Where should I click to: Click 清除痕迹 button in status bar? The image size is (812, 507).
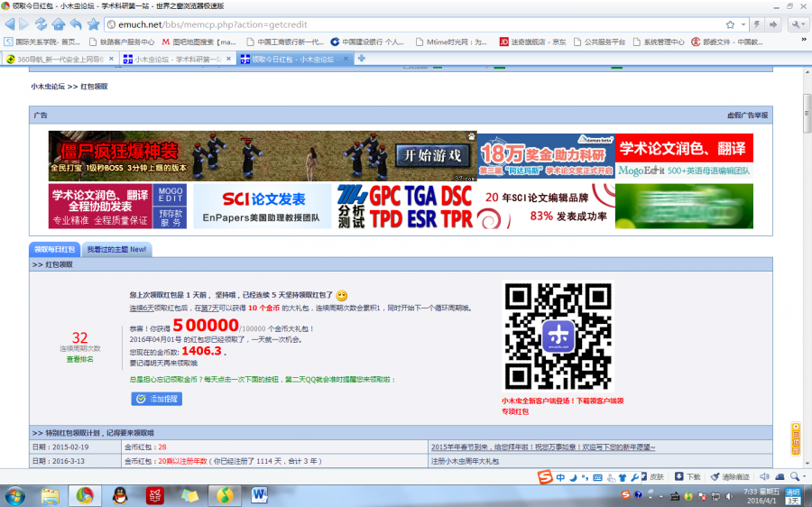[730, 477]
